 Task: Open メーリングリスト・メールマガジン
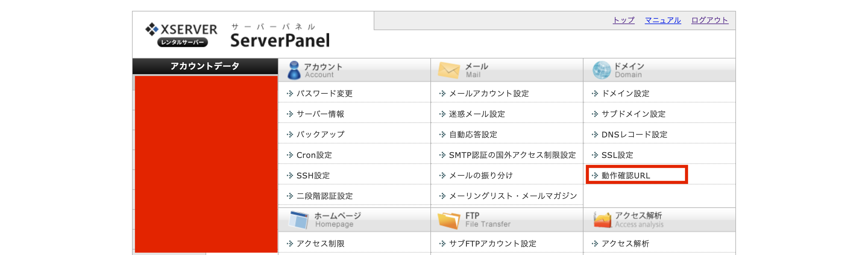pos(513,196)
